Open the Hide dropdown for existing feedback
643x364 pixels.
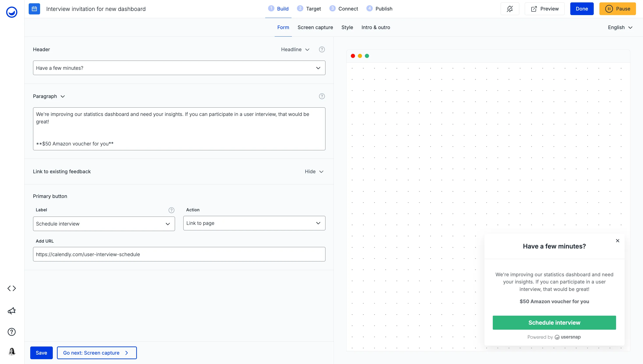point(314,171)
